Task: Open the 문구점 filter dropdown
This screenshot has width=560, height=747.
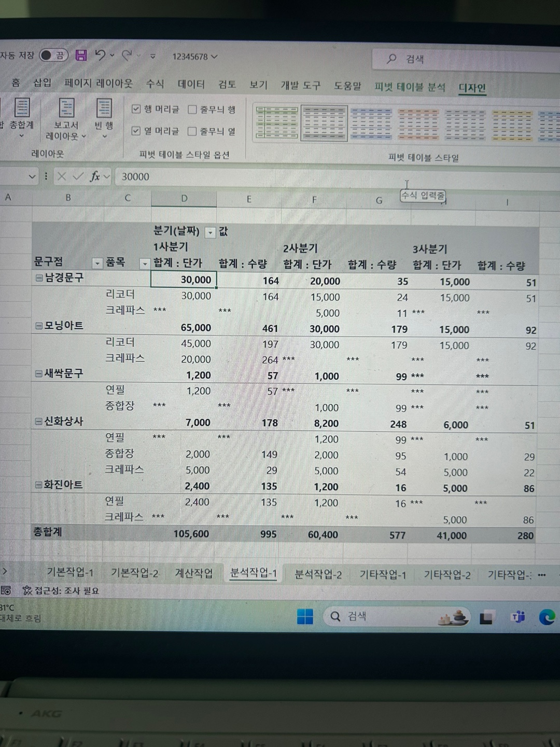Action: pos(97,264)
